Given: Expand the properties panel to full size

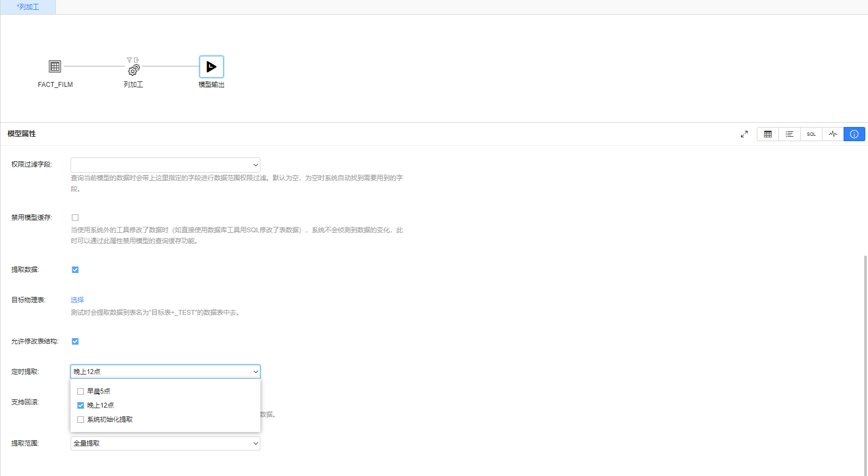Looking at the screenshot, I should pos(744,134).
